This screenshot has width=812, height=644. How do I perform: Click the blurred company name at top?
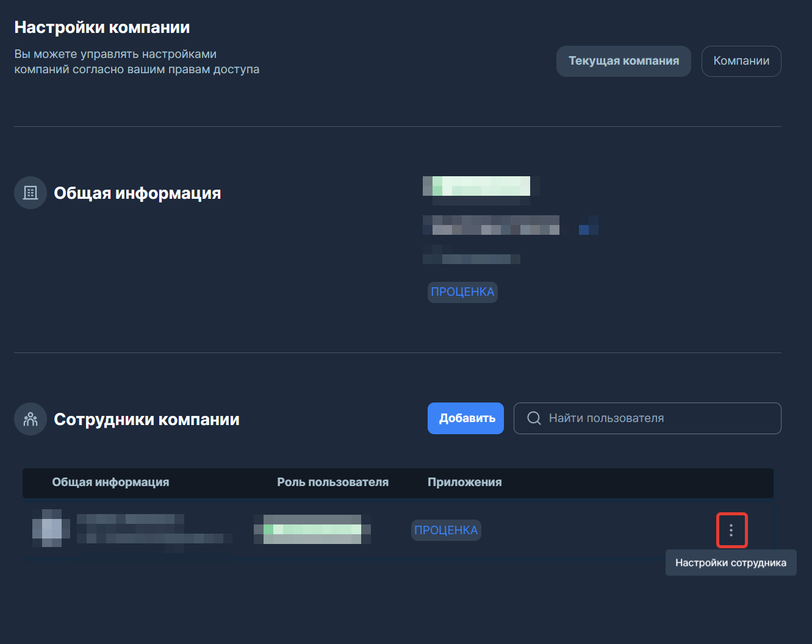[x=476, y=186]
